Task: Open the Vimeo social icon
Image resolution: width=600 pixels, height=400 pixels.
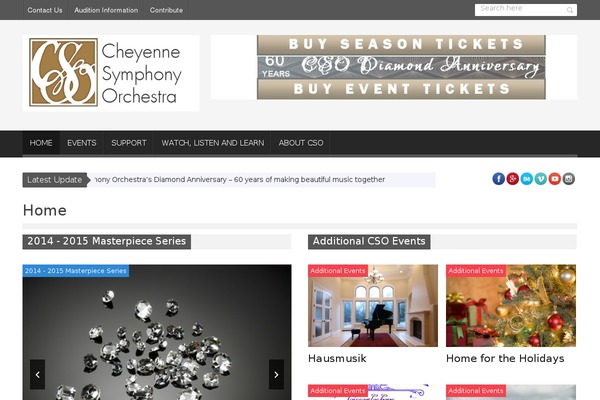Action: pos(541,179)
